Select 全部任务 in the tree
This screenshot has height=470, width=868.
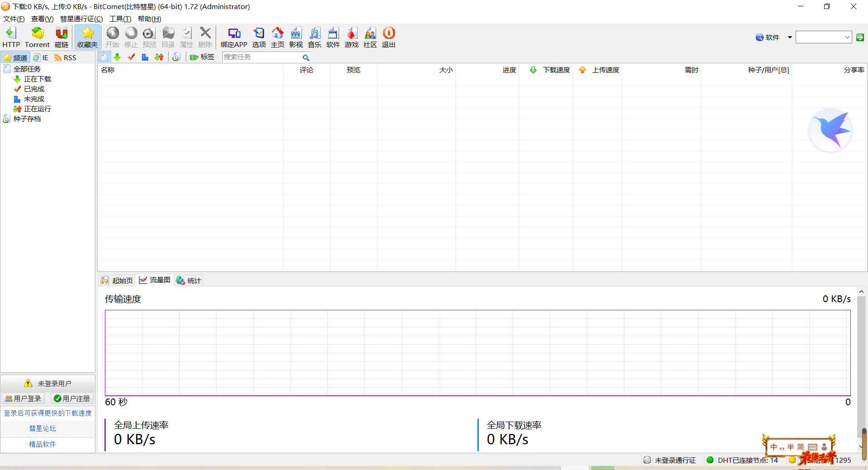tap(27, 69)
